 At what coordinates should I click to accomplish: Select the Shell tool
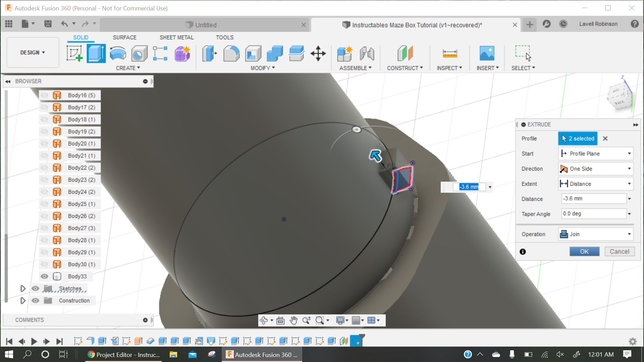(x=253, y=54)
